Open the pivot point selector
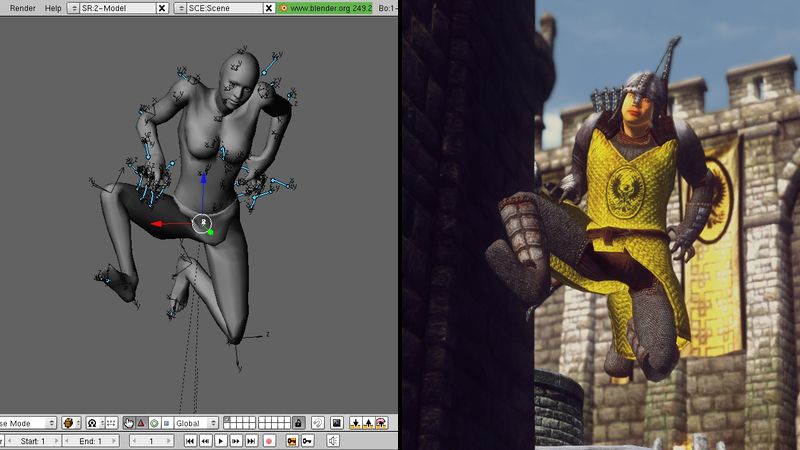Image resolution: width=800 pixels, height=450 pixels. coord(95,423)
